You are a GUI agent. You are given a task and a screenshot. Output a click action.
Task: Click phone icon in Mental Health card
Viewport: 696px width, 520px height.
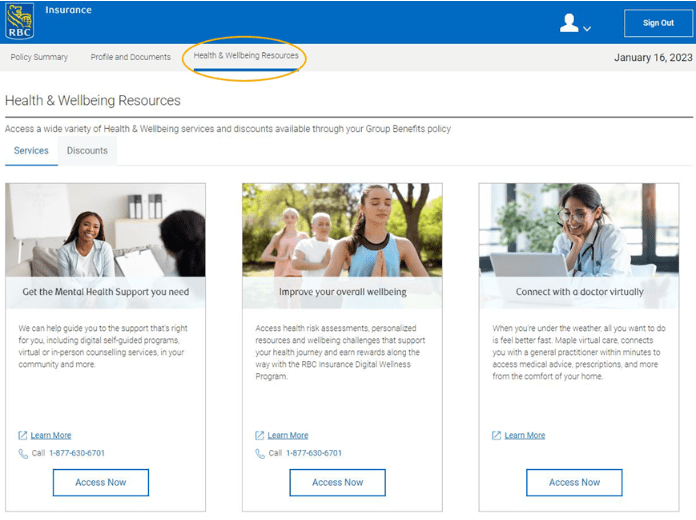click(x=23, y=453)
